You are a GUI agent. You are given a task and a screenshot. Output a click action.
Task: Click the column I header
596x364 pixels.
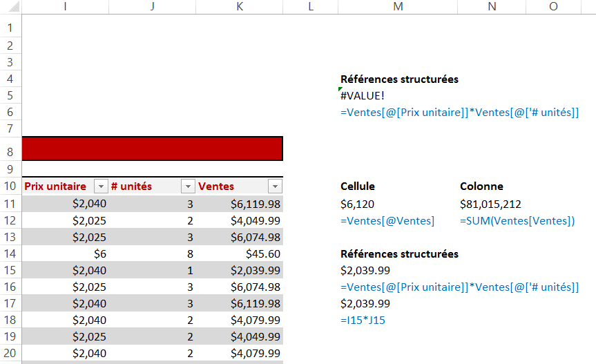click(65, 6)
